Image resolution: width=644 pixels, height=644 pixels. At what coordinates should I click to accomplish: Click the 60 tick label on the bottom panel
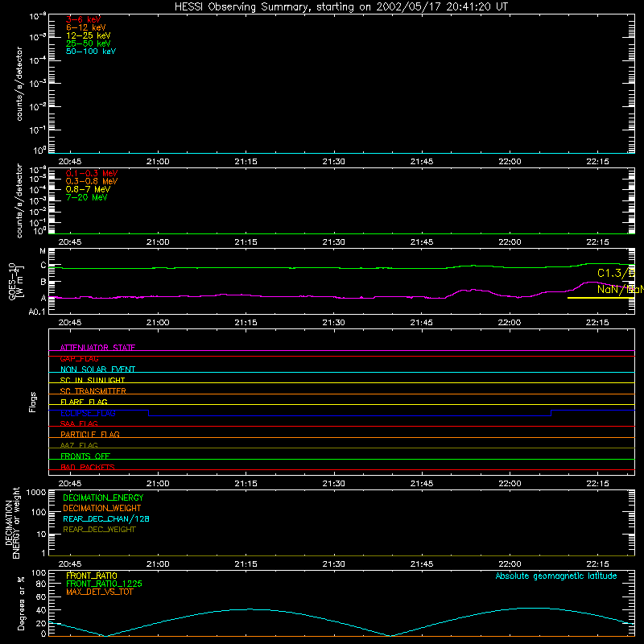[x=41, y=597]
